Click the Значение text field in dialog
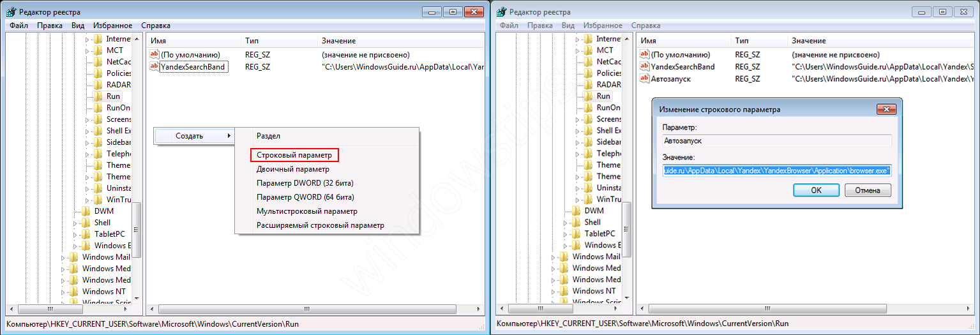 [x=776, y=170]
